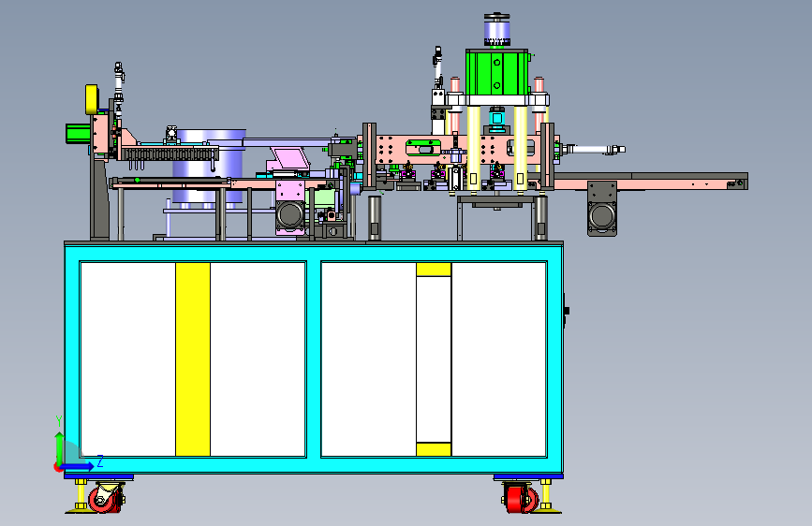Pick the left yellow leveling foot
Screen dimensions: 812x526
tap(80, 497)
